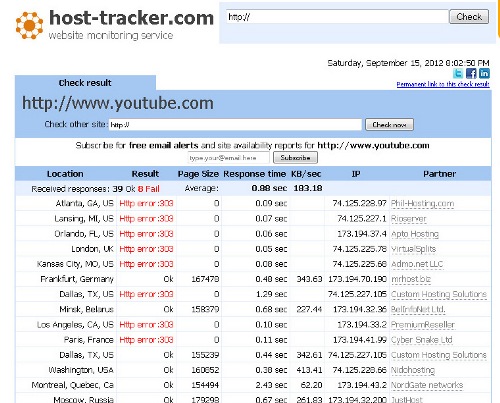Click the Check button at top

pos(469,17)
